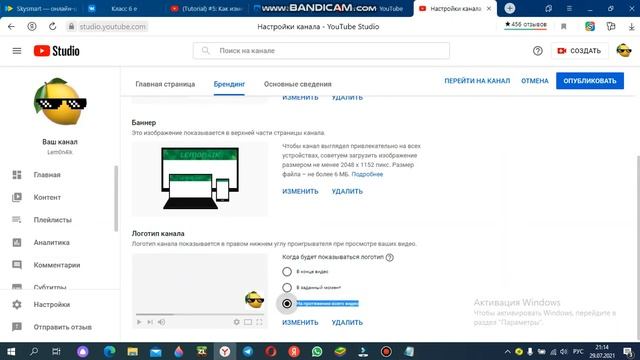
Task: Click УДАЛИТЬ under the channel logo section
Action: coord(347,322)
